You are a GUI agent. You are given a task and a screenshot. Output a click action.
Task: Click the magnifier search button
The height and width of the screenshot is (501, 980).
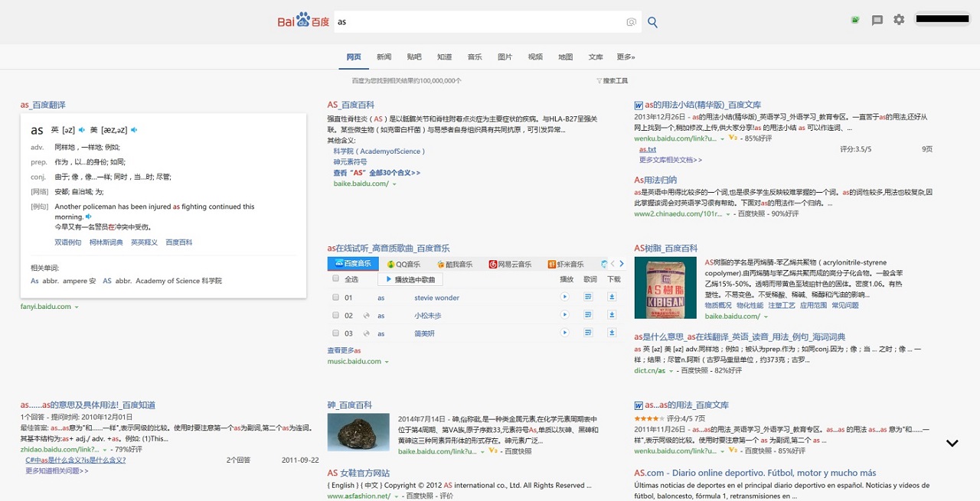point(652,22)
